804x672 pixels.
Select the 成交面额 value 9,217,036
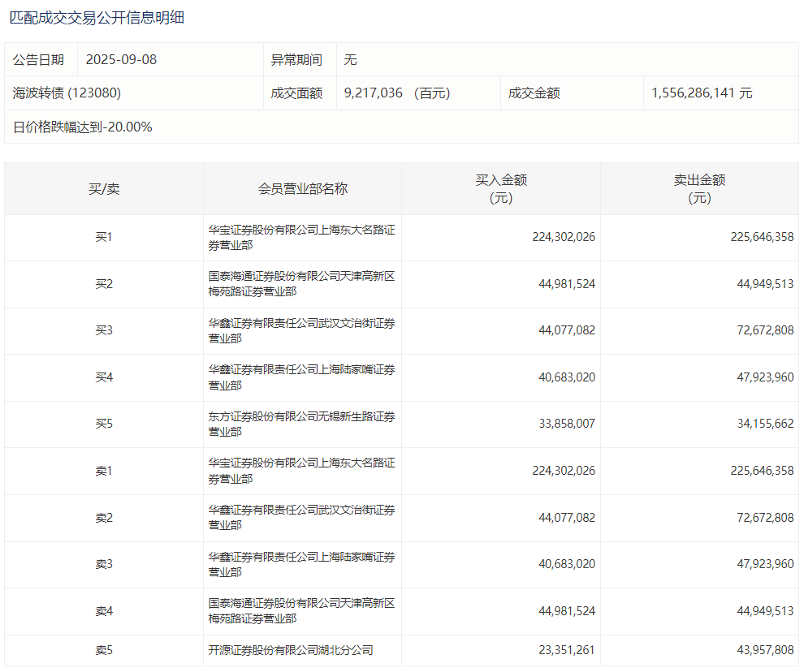click(374, 93)
